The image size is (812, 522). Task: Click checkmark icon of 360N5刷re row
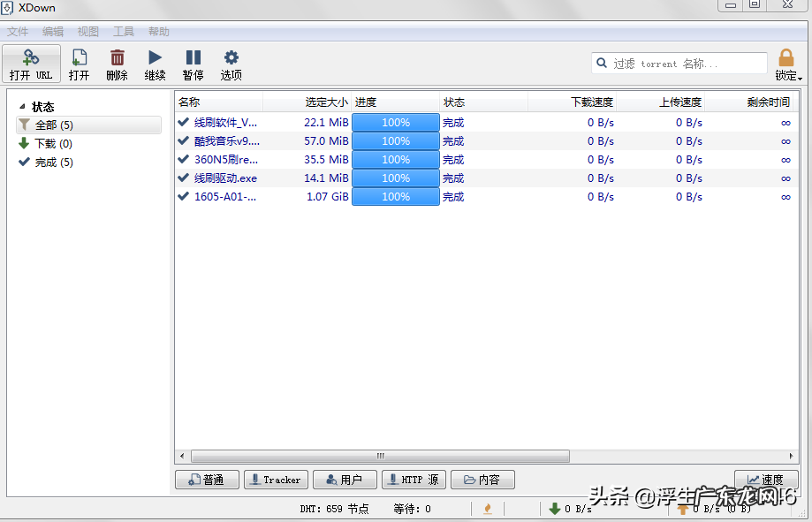point(183,159)
